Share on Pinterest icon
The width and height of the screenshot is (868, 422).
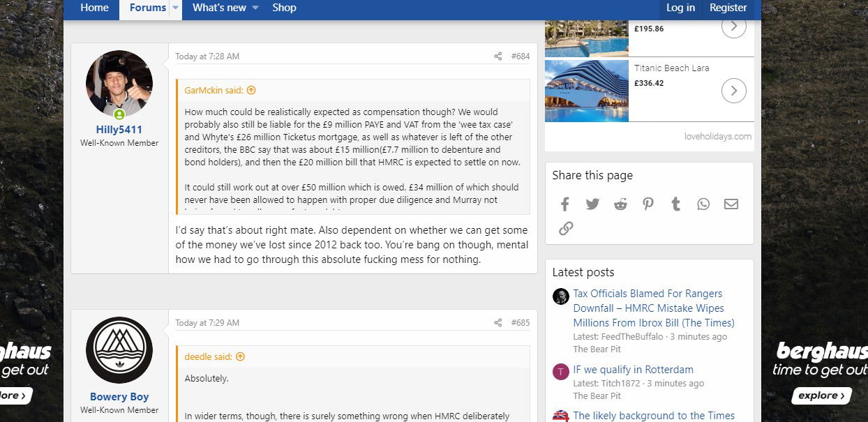click(x=648, y=204)
